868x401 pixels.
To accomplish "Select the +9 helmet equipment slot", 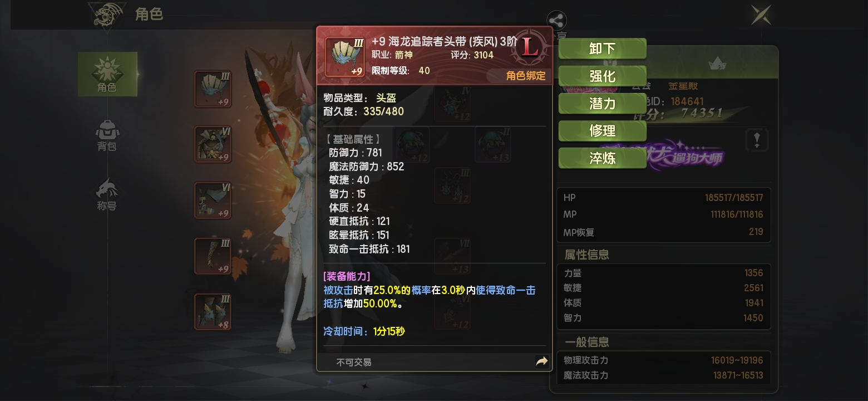I will (213, 89).
